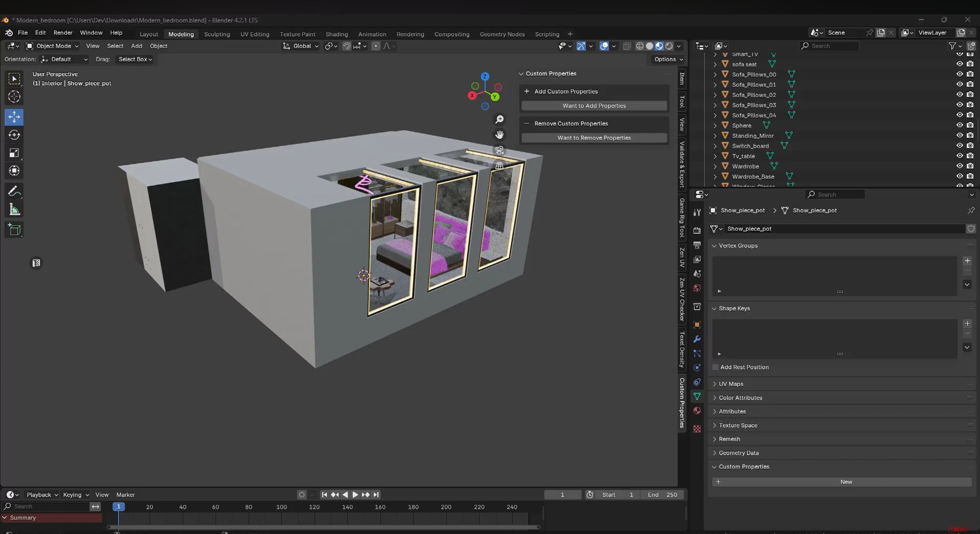980x534 pixels.
Task: Click the End frame field
Action: 663,495
